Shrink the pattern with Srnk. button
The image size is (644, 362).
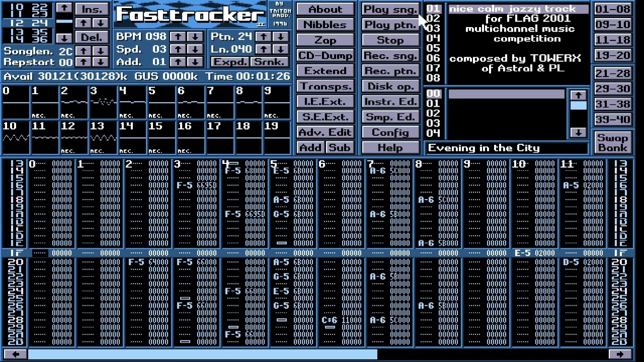[x=270, y=62]
